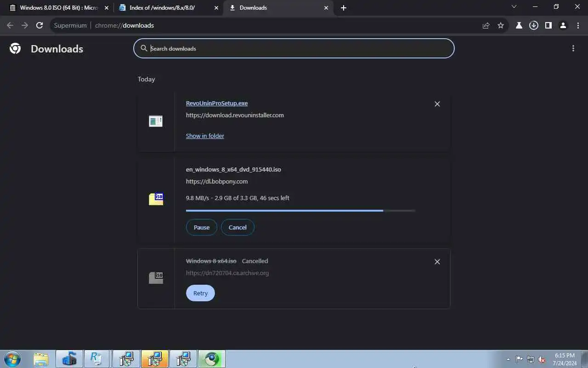Open the Revo Uninstaller taskbar icon
This screenshot has width=588, height=368.
tap(96, 359)
